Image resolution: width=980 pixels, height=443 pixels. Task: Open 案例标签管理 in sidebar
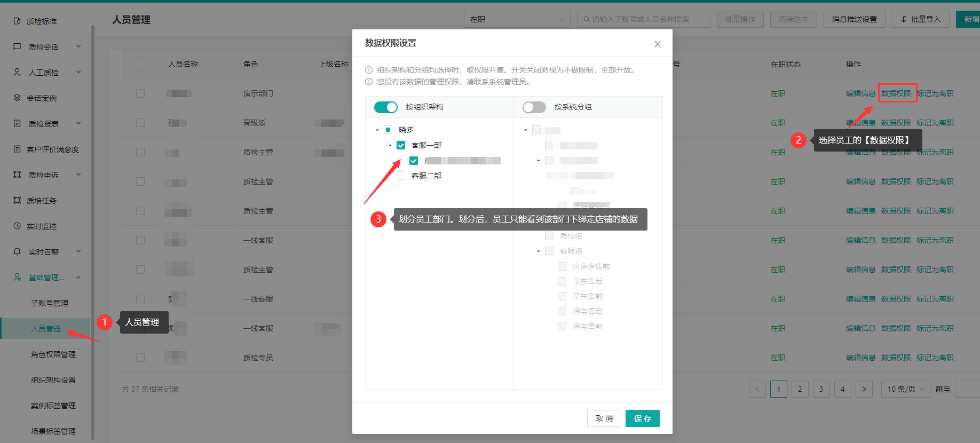[53, 405]
